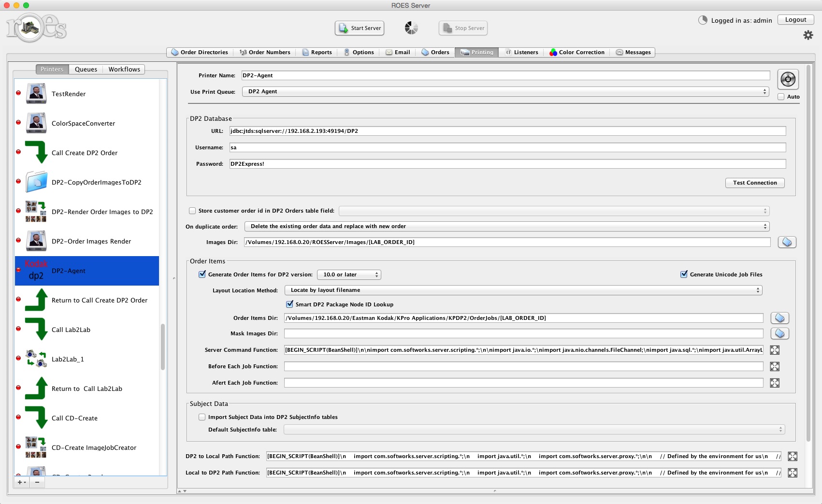822x504 pixels.
Task: Open the folder browser for Order Items Dir
Action: [780, 318]
